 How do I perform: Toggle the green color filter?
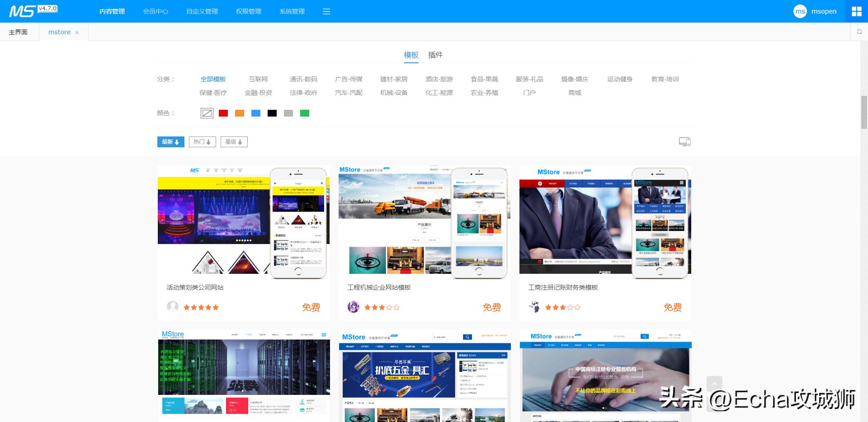coord(305,113)
